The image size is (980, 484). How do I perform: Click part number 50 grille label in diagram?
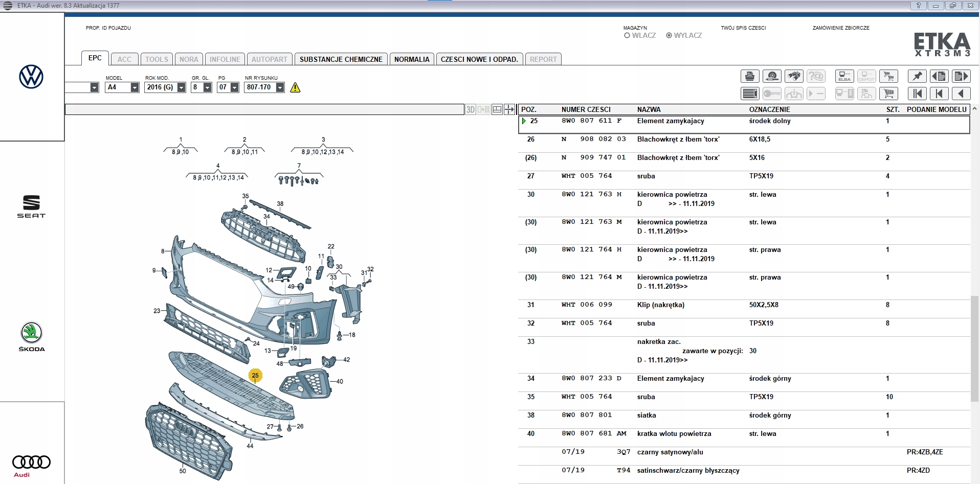tap(183, 471)
